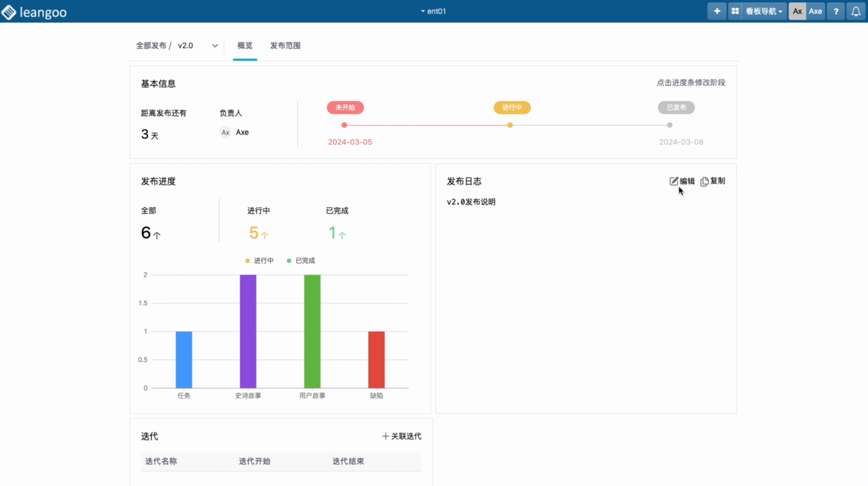
Task: Select the 概览 tab
Action: pos(245,46)
